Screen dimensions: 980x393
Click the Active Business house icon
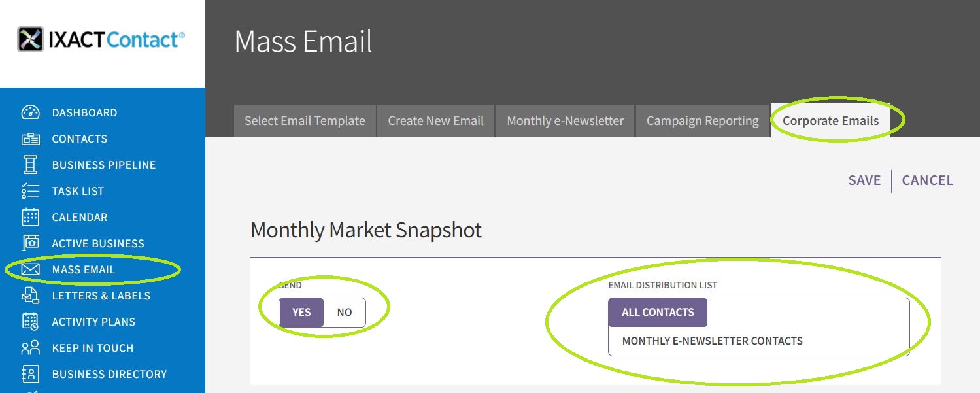pos(31,243)
